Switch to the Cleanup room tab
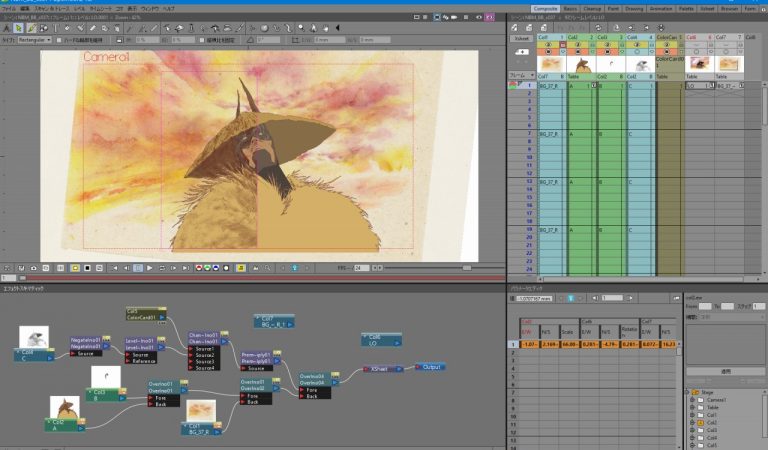Viewport: 768px width, 450px height. [592, 9]
